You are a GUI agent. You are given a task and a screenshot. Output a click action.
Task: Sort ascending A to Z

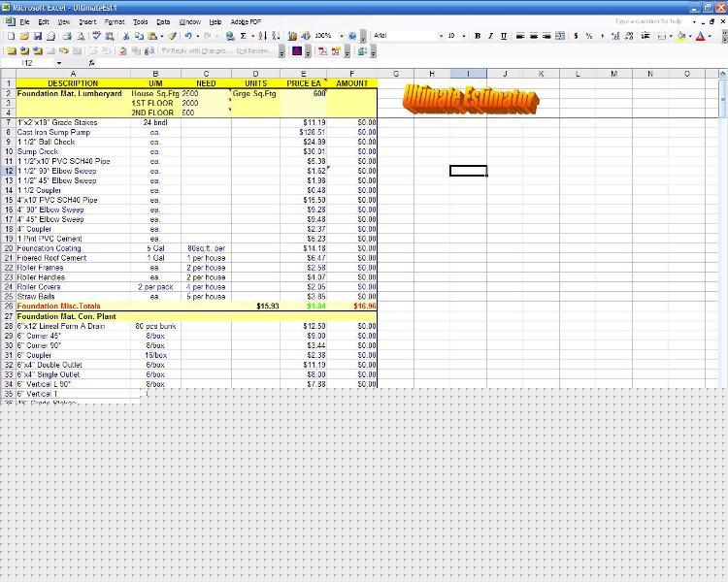pyautogui.click(x=262, y=36)
